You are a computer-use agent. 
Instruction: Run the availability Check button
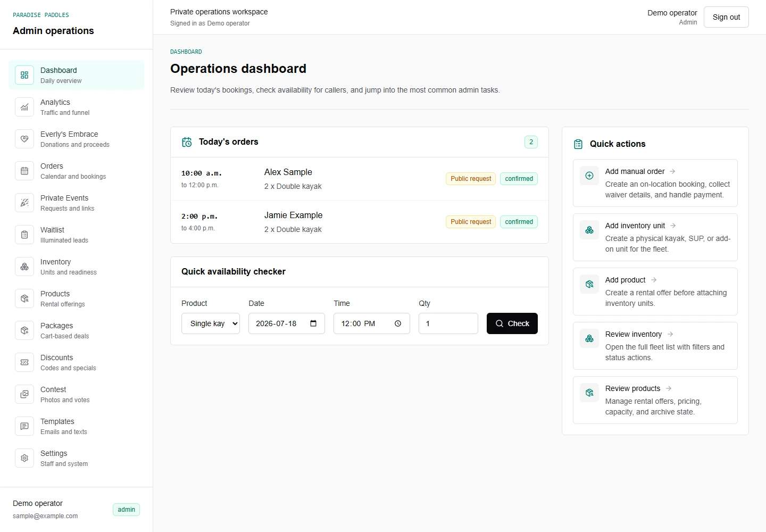(512, 323)
